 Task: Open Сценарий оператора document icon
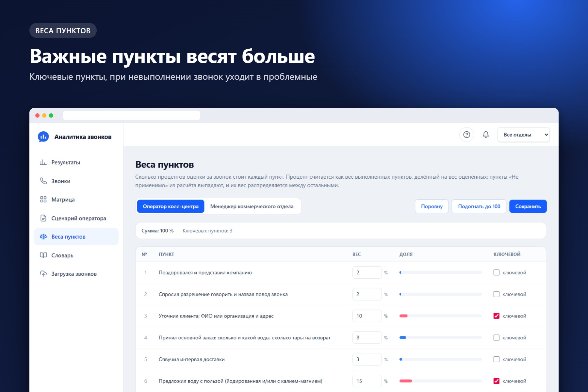pyautogui.click(x=43, y=218)
